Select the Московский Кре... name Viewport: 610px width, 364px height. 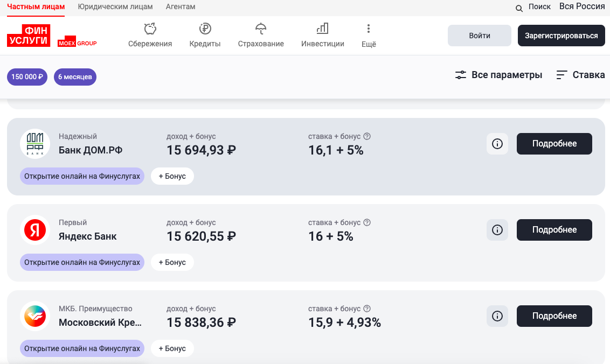[100, 323]
